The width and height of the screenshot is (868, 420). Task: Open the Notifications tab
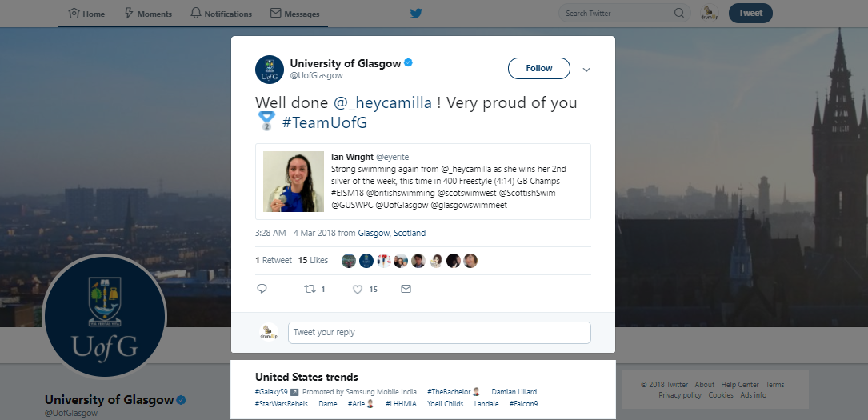(221, 14)
